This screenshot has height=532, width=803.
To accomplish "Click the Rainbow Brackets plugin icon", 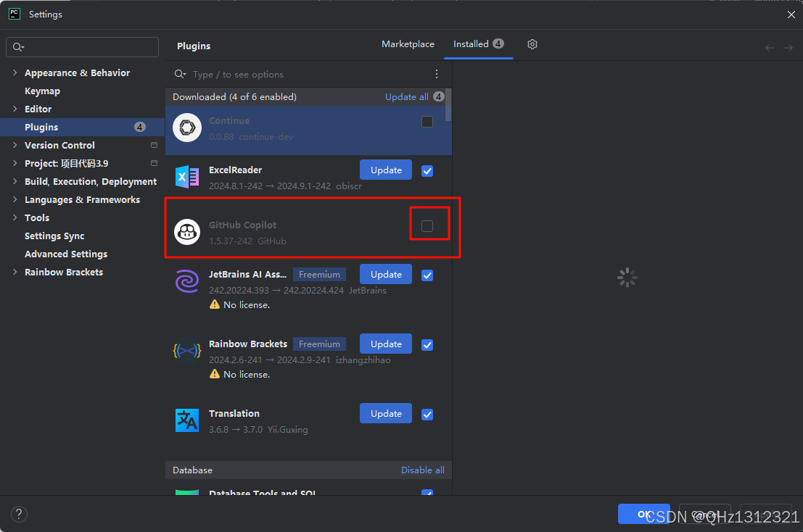I will pyautogui.click(x=187, y=351).
